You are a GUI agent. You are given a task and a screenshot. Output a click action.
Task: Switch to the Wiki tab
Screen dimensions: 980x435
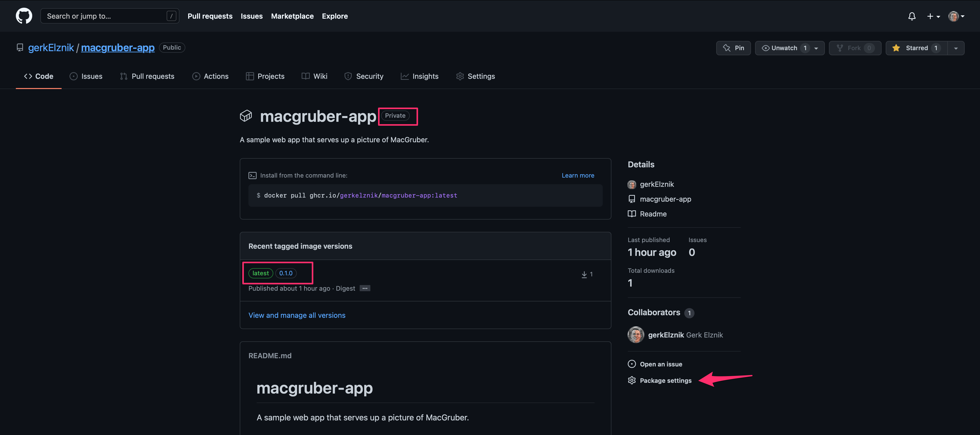point(314,76)
